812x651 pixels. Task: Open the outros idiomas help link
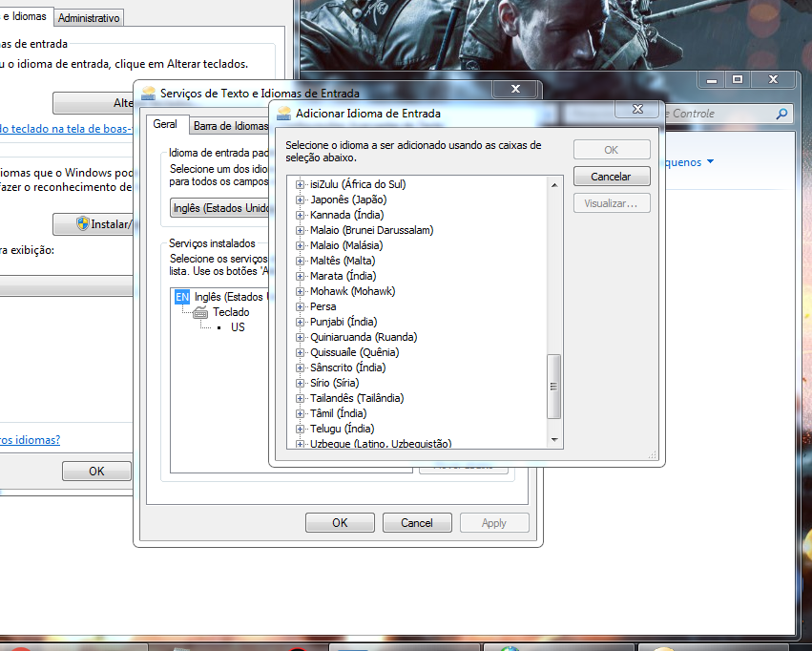tap(30, 440)
